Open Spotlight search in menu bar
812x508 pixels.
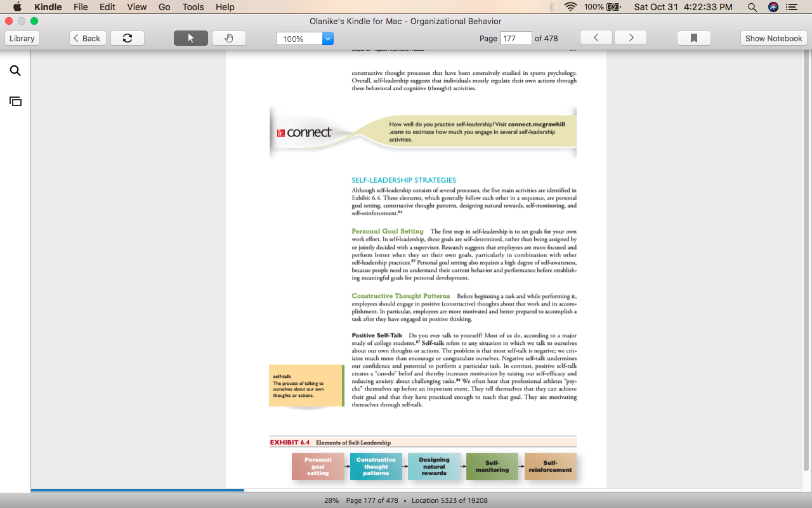coord(752,7)
